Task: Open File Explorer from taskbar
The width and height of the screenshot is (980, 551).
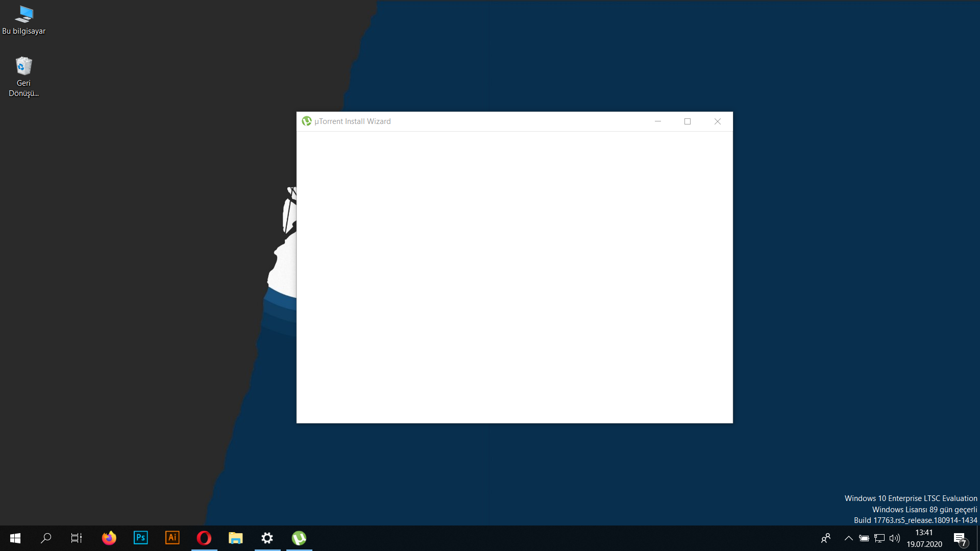Action: [235, 538]
